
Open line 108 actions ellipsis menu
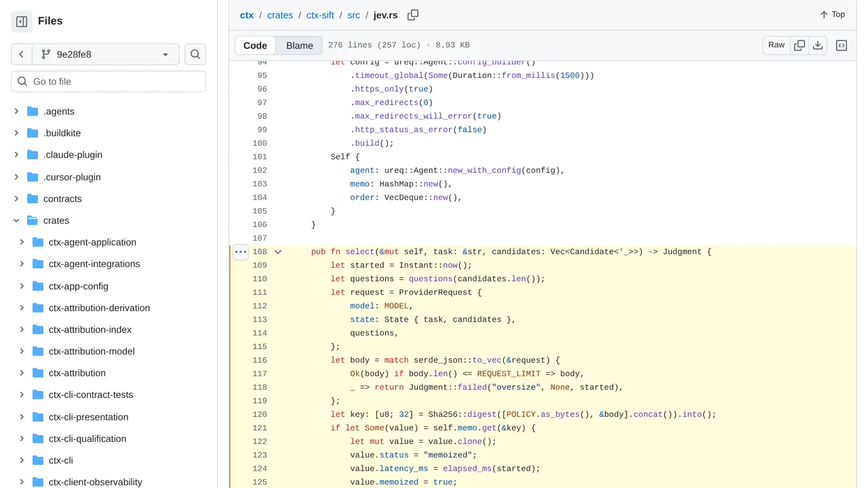coord(241,251)
